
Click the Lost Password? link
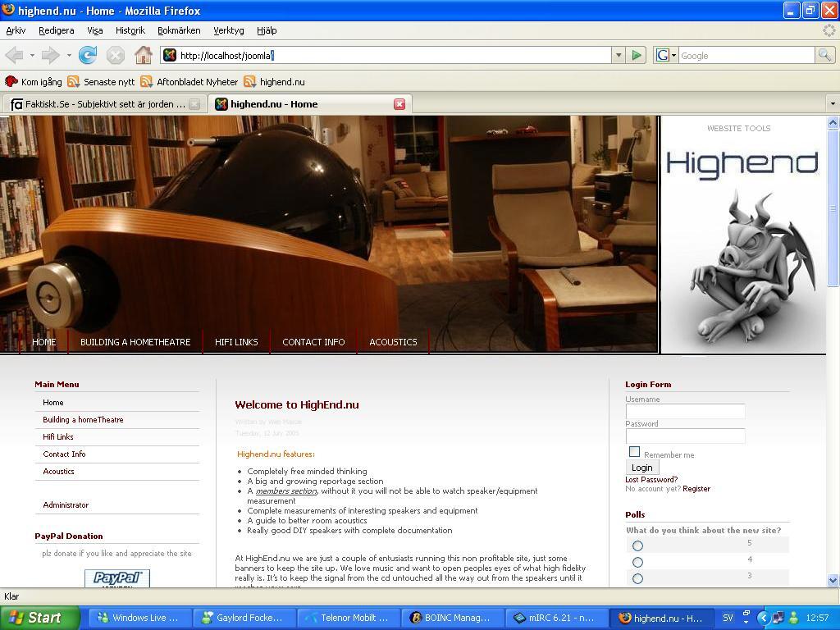(651, 479)
